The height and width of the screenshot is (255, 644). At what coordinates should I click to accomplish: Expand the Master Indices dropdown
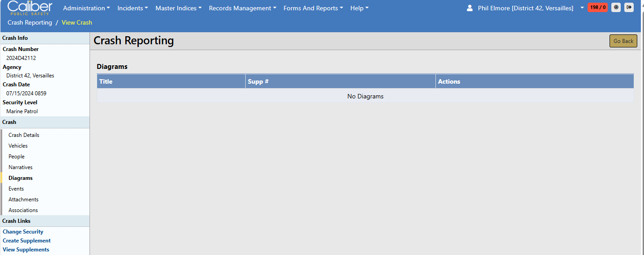coord(178,8)
